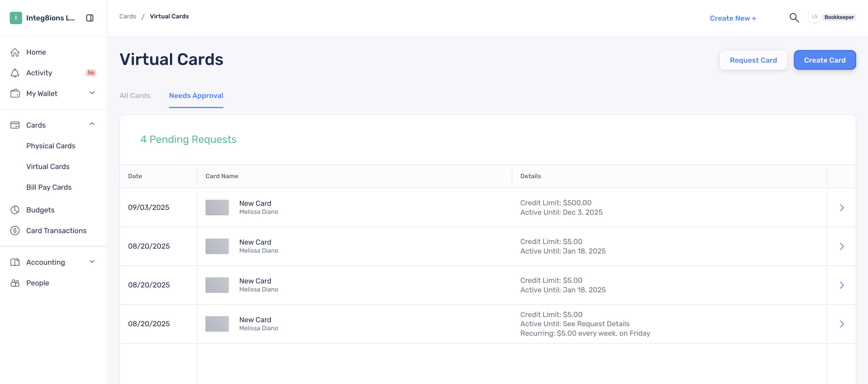The image size is (868, 384).
Task: Expand the Accounting chevron
Action: click(x=92, y=261)
